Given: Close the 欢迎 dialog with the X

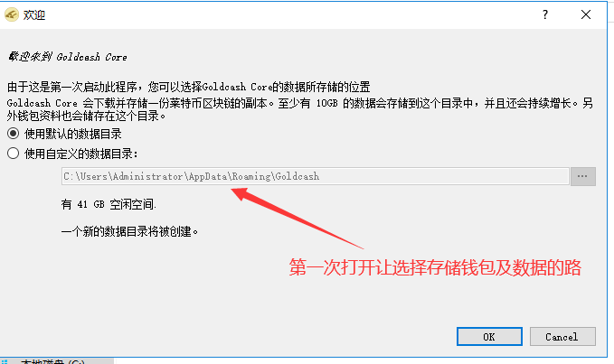Looking at the screenshot, I should point(586,14).
